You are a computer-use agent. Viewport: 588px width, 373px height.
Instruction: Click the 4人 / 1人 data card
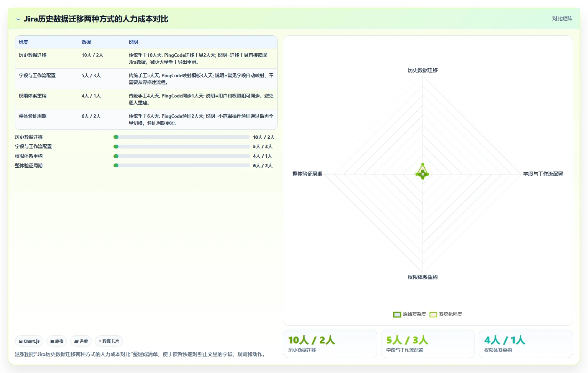pos(526,344)
